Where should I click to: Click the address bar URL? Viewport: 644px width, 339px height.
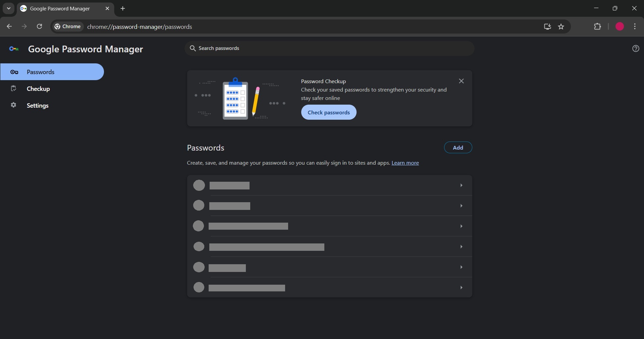tap(140, 27)
